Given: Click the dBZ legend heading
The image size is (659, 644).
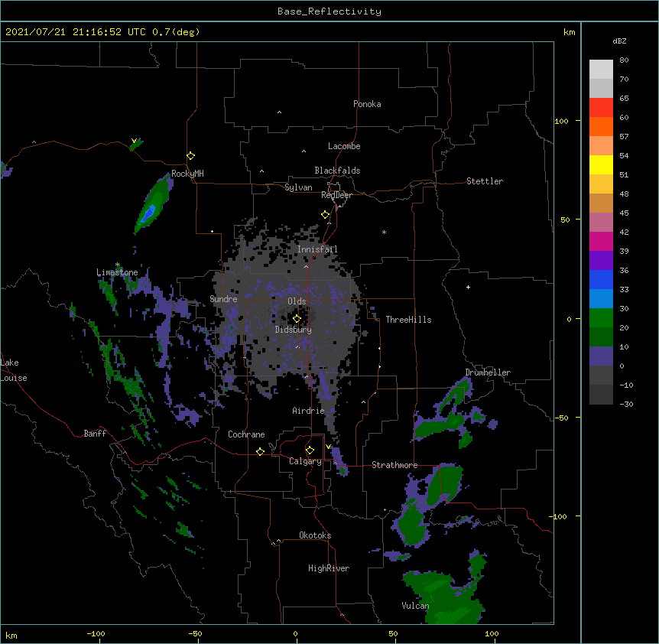Looking at the screenshot, I should tap(619, 41).
